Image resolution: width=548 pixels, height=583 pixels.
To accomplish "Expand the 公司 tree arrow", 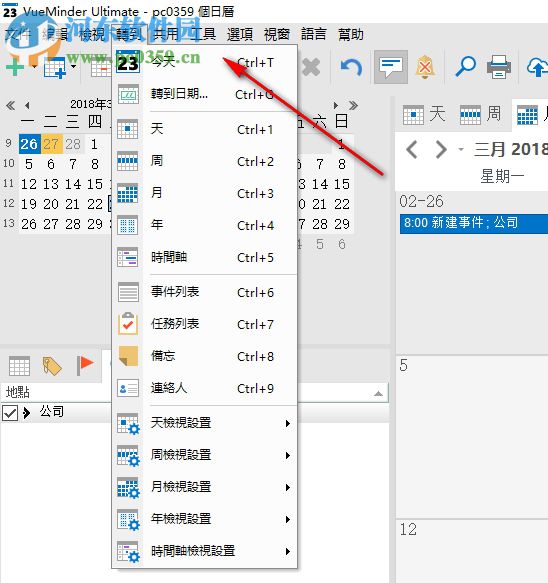I will pos(26,413).
